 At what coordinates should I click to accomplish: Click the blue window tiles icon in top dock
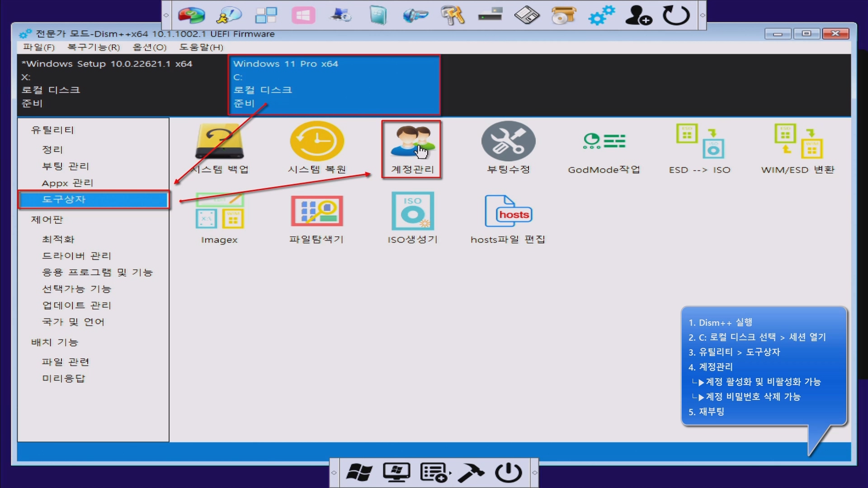pyautogui.click(x=266, y=15)
